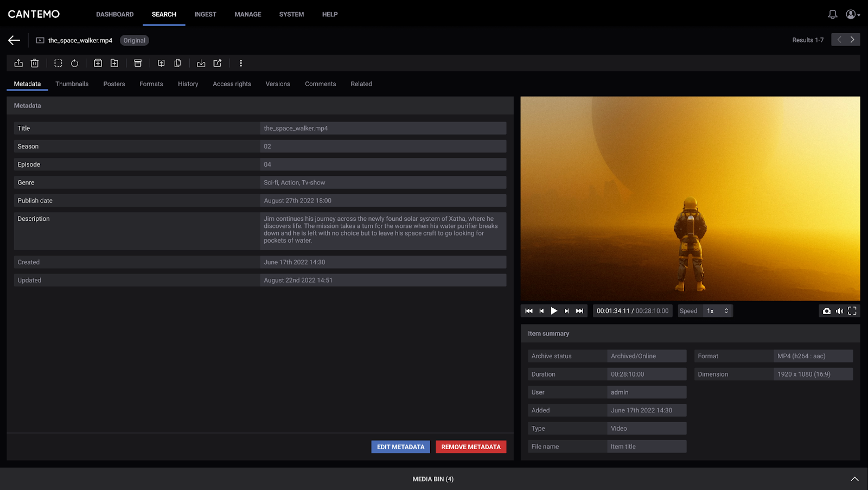The width and height of the screenshot is (868, 490).
Task: Click the REMOVE METADATA button
Action: pos(470,447)
